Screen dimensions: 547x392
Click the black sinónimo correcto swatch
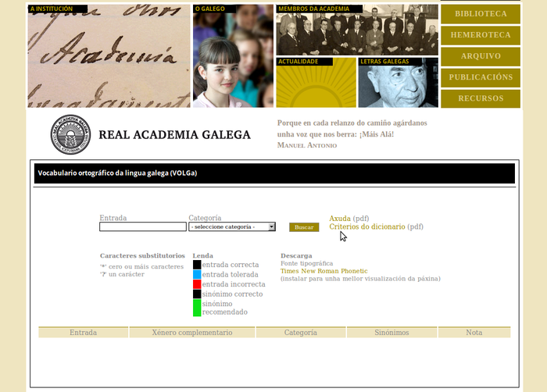pyautogui.click(x=197, y=294)
